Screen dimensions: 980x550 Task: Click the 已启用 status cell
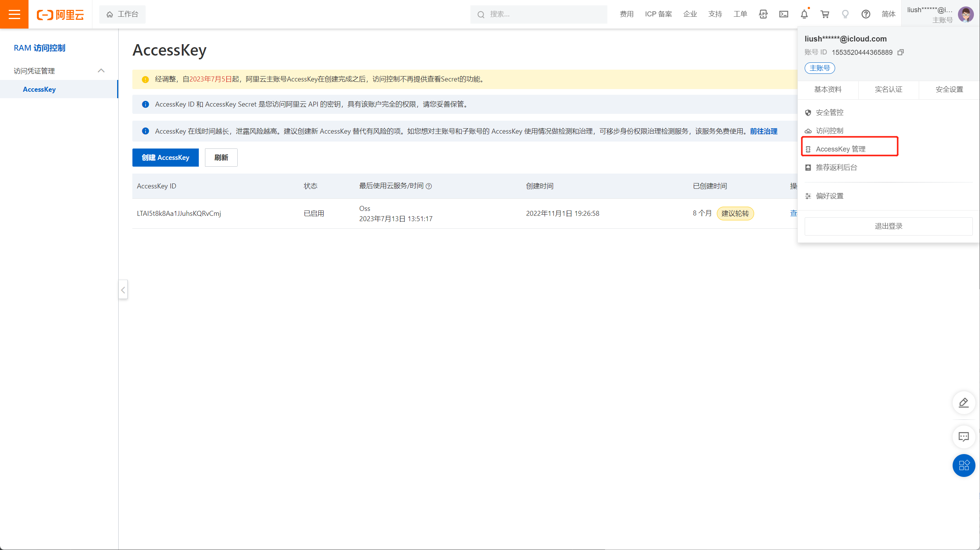pos(314,214)
